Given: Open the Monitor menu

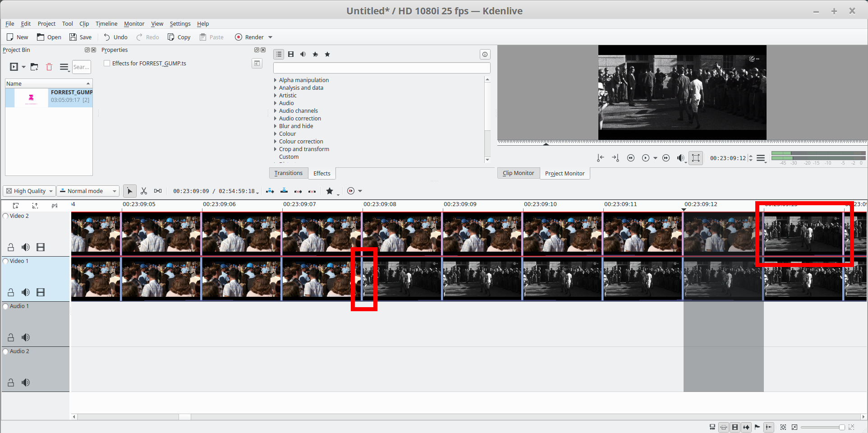Looking at the screenshot, I should [134, 23].
